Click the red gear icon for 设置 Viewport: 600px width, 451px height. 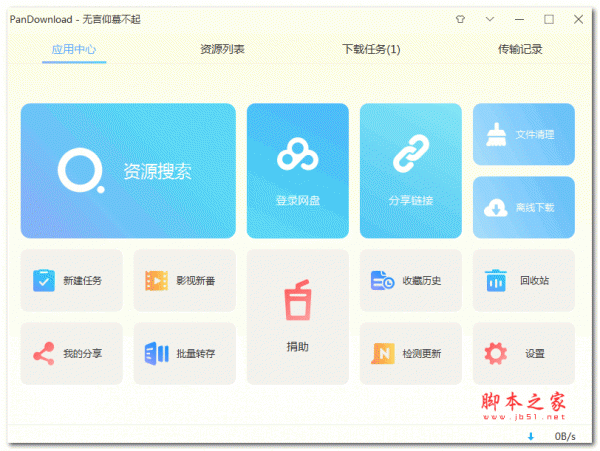pyautogui.click(x=496, y=353)
